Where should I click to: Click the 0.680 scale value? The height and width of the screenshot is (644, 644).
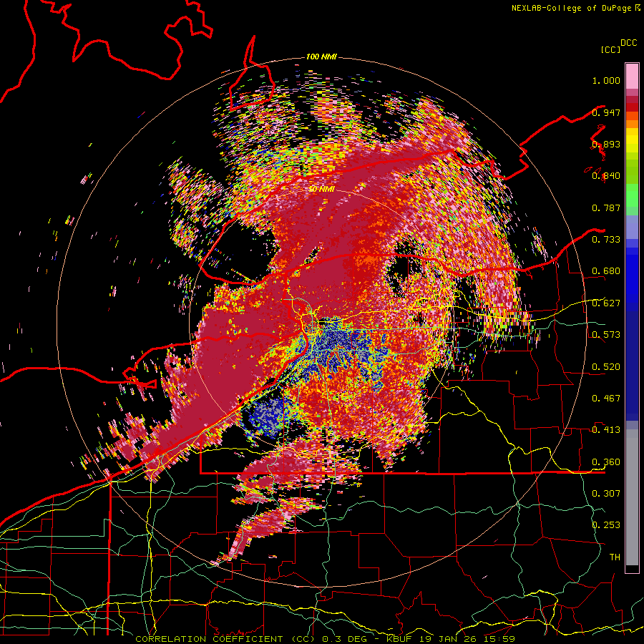coord(606,271)
